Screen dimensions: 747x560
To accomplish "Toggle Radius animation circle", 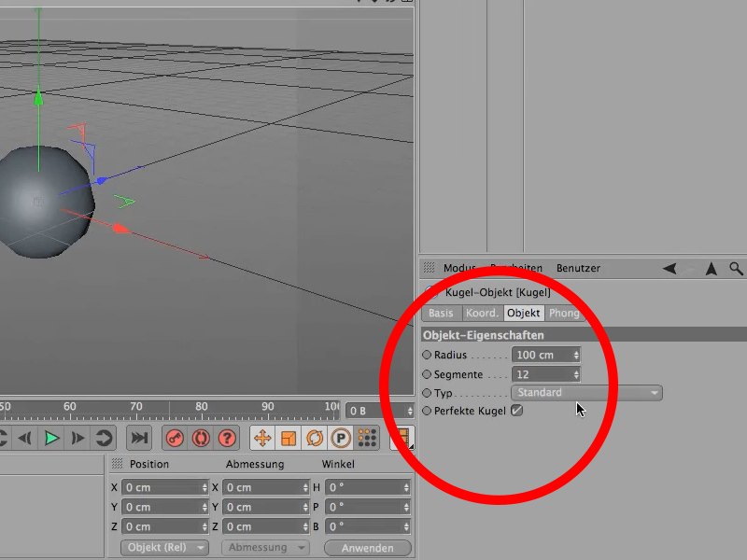I will (x=427, y=355).
